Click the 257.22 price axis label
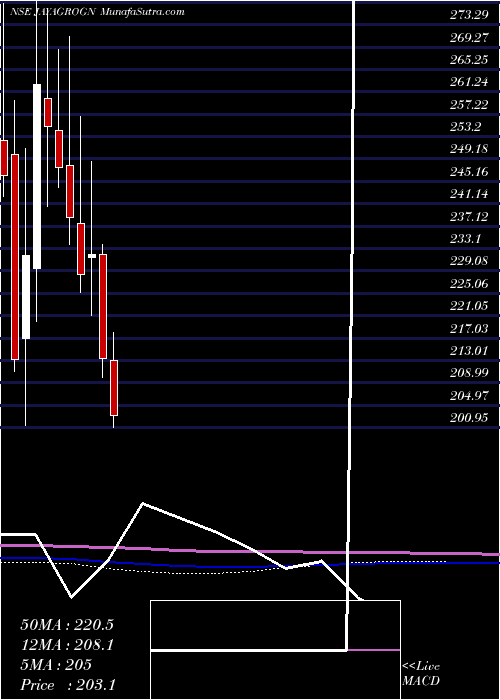 [469, 104]
